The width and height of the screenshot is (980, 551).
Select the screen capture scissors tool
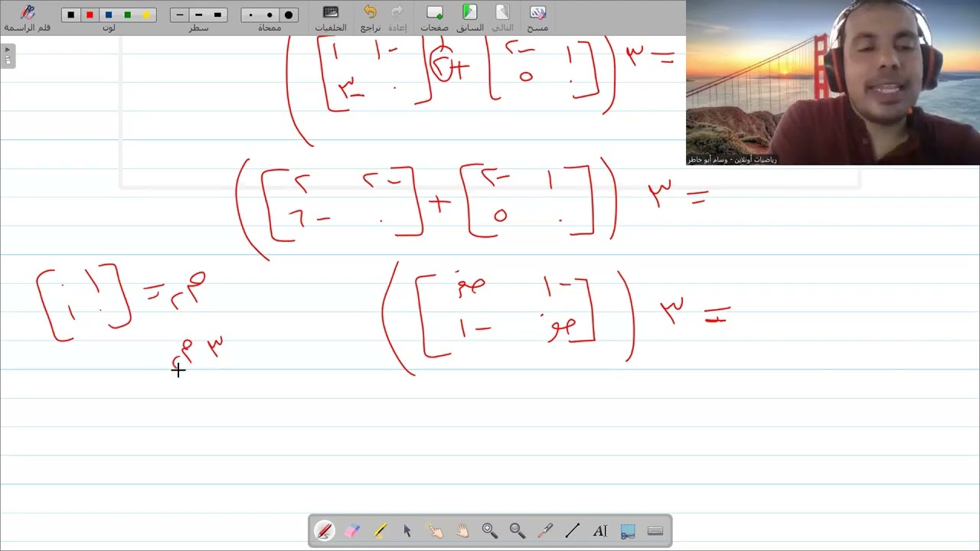click(x=628, y=530)
